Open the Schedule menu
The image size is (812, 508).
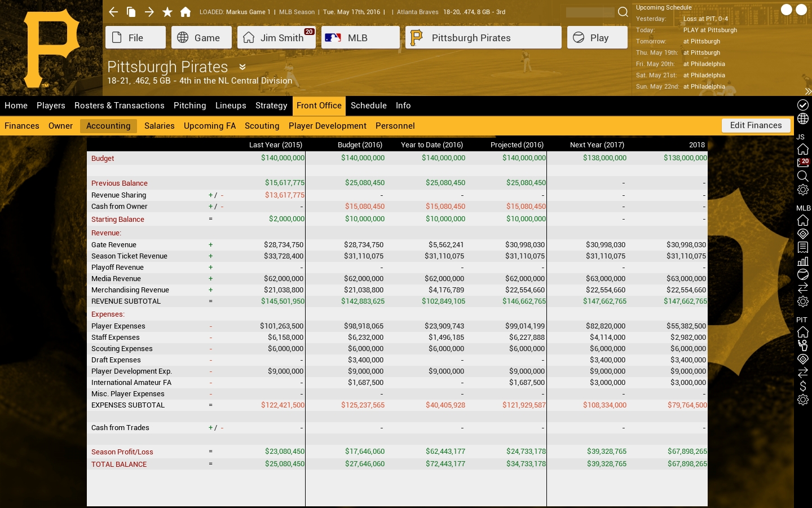click(368, 106)
